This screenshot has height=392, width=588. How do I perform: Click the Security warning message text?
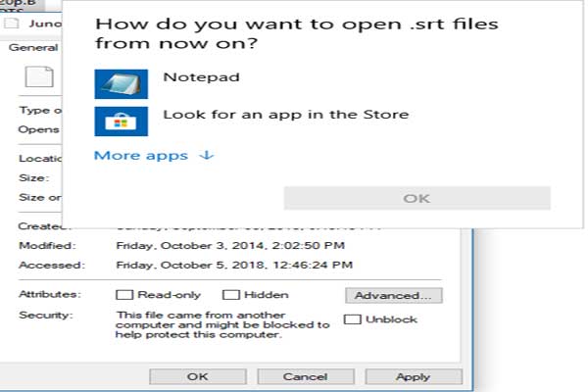[x=222, y=324]
